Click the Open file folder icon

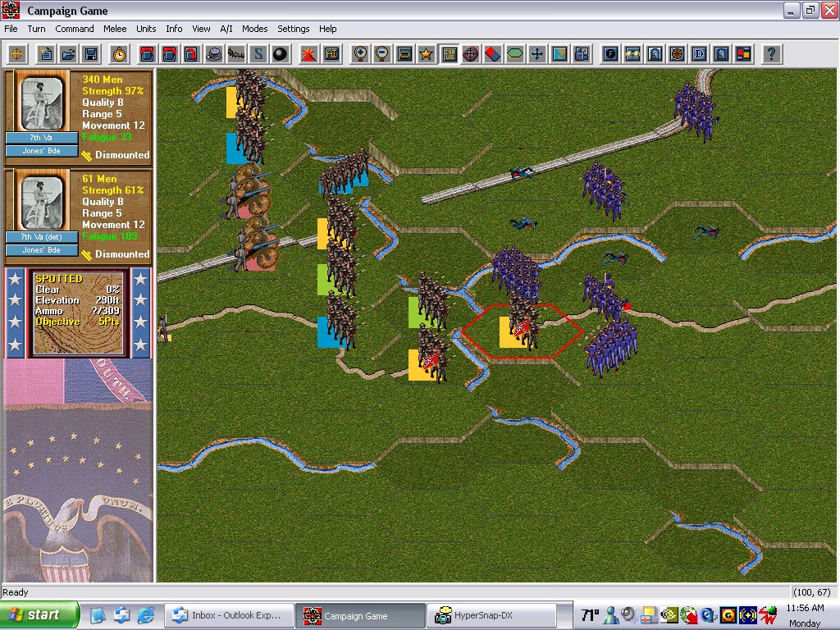tap(69, 54)
